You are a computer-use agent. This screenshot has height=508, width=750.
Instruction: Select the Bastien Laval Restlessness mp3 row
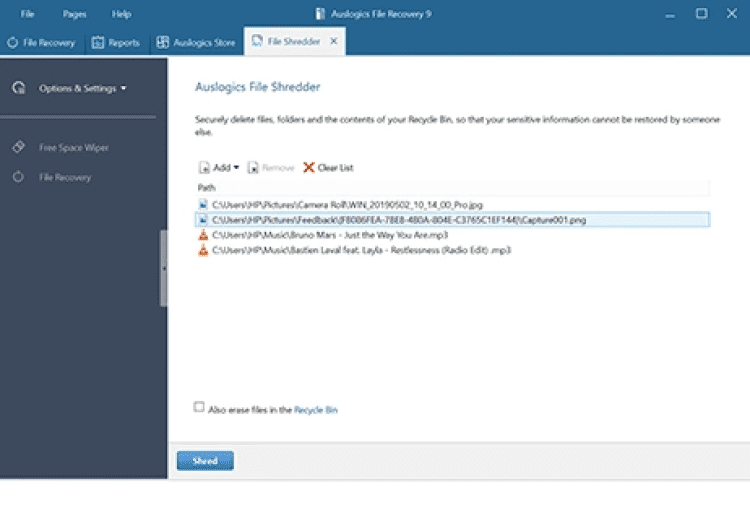click(x=452, y=250)
